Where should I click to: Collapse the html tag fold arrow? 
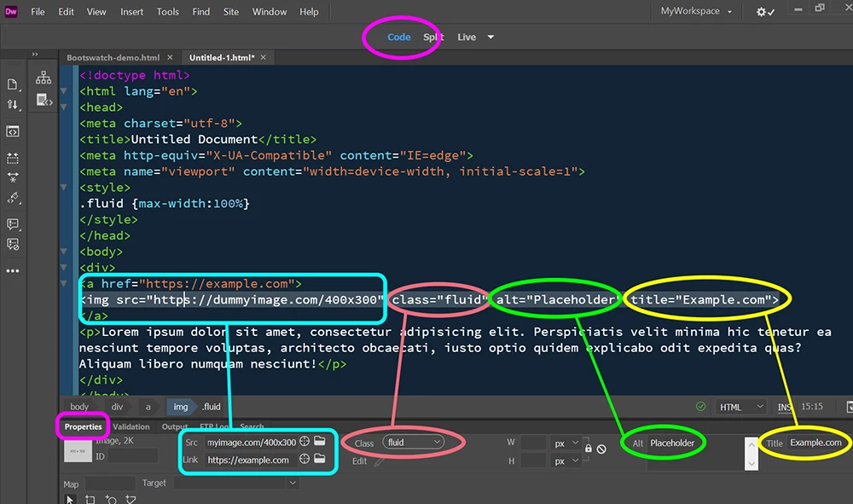click(x=64, y=91)
